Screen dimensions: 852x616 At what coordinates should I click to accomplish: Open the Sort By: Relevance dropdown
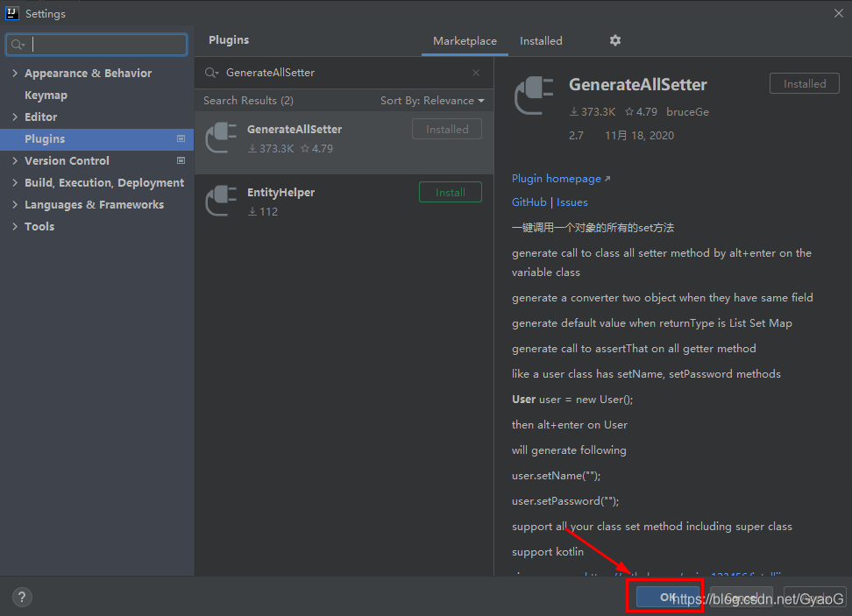point(432,101)
